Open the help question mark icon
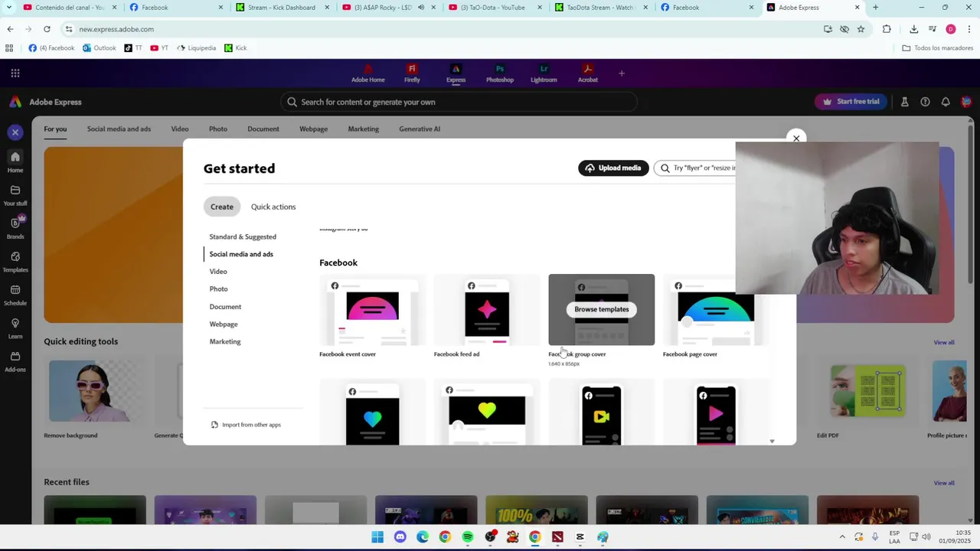This screenshot has width=980, height=551. tap(925, 102)
